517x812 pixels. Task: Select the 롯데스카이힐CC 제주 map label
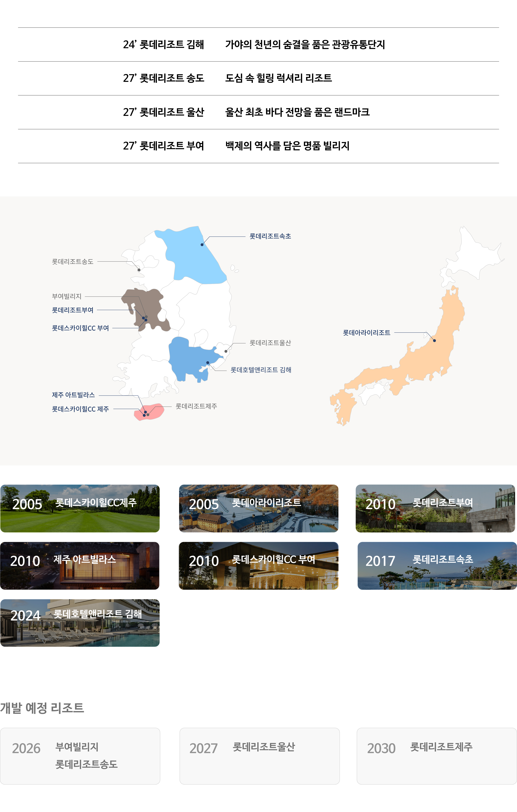pos(80,409)
